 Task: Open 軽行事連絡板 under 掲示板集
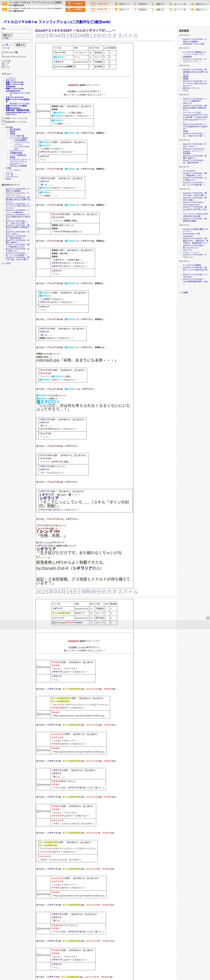[x=15, y=129]
